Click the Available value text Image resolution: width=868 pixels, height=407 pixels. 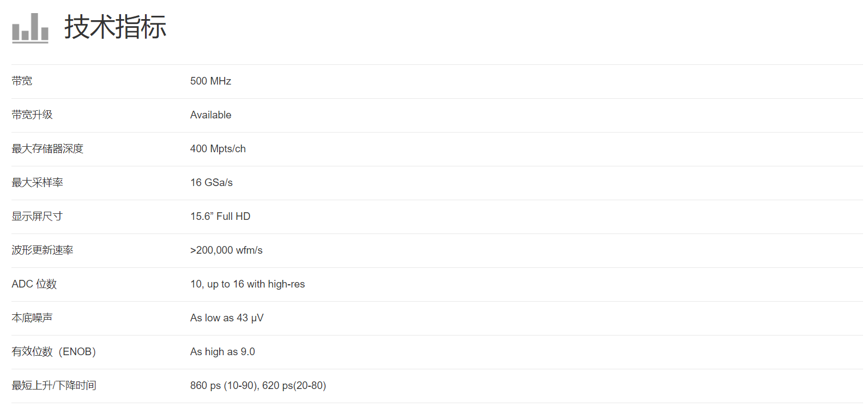pyautogui.click(x=210, y=115)
